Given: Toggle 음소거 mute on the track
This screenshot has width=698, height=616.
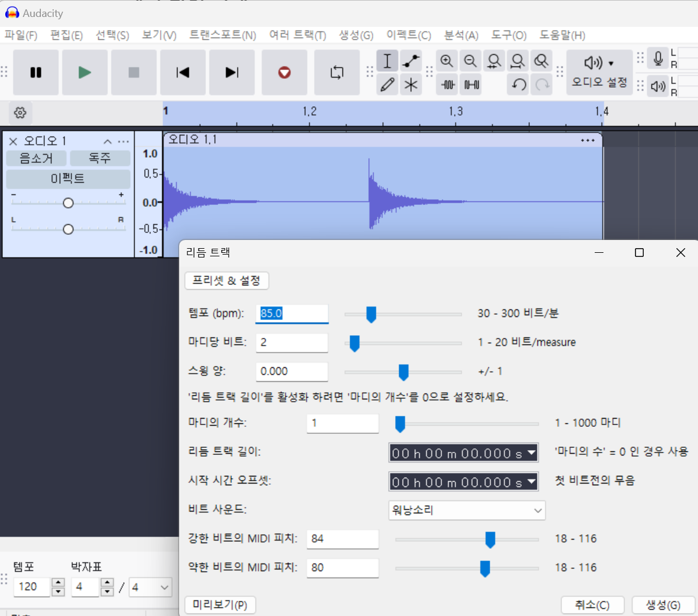Looking at the screenshot, I should coord(36,158).
